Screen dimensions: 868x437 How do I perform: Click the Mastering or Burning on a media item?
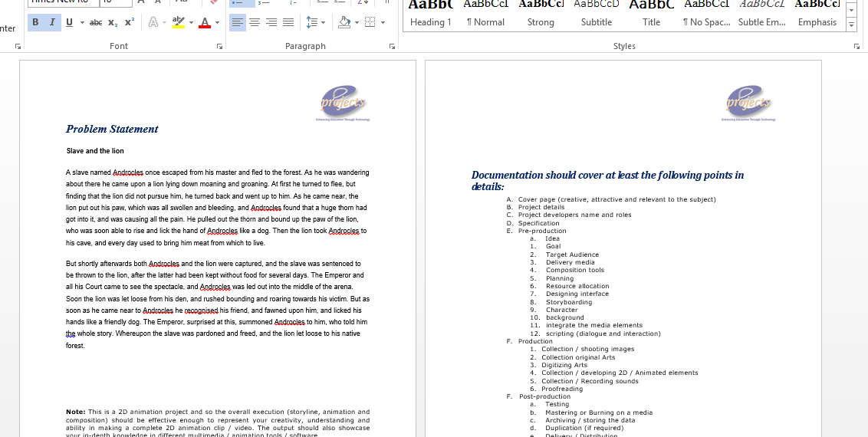[599, 412]
